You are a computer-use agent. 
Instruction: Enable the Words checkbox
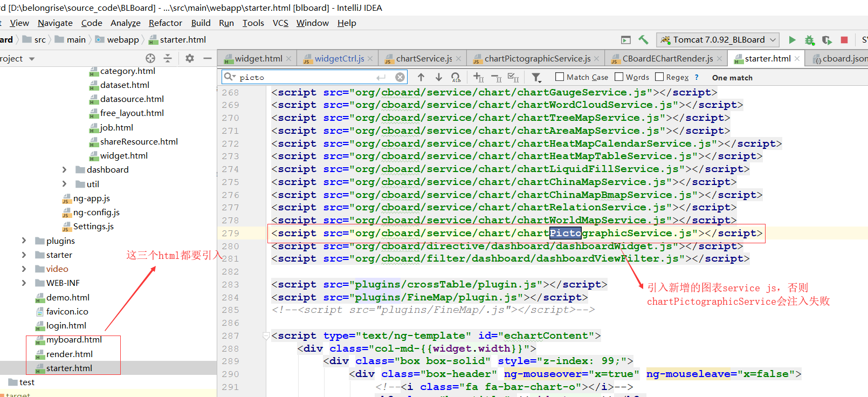pyautogui.click(x=619, y=77)
